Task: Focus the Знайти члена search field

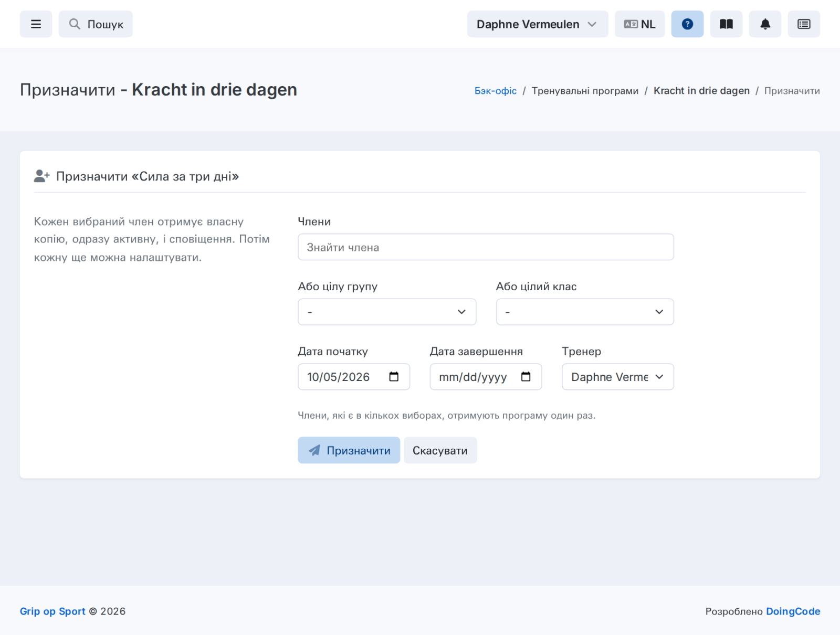Action: [486, 247]
